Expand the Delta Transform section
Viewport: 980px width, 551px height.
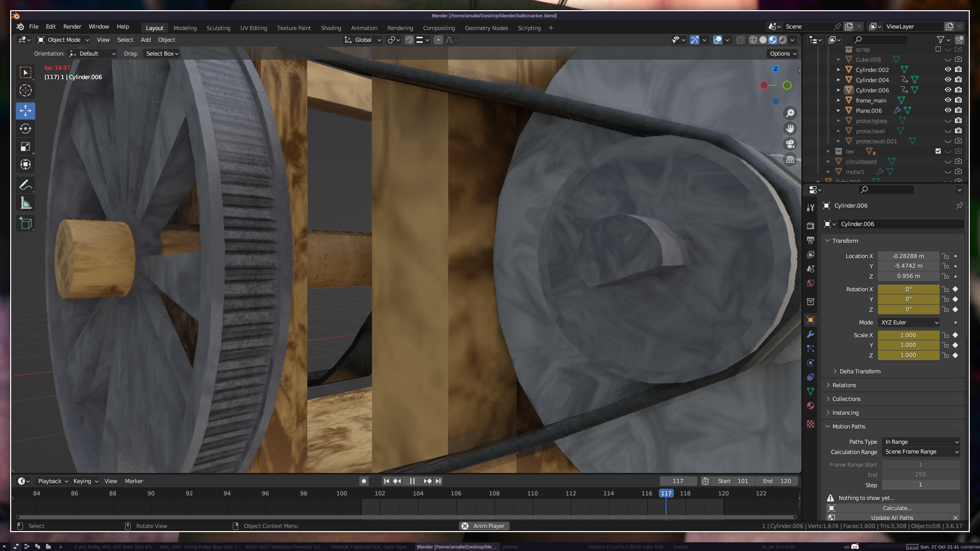[x=860, y=371]
